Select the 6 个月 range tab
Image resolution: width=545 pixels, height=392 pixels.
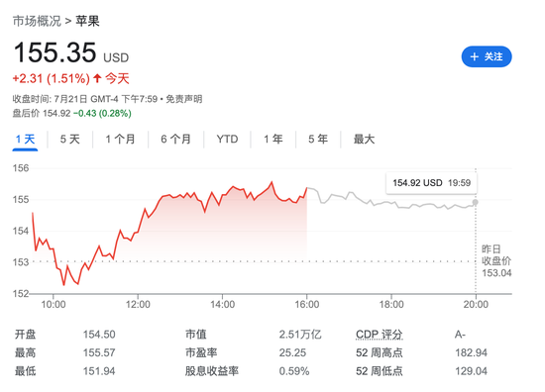tap(175, 140)
